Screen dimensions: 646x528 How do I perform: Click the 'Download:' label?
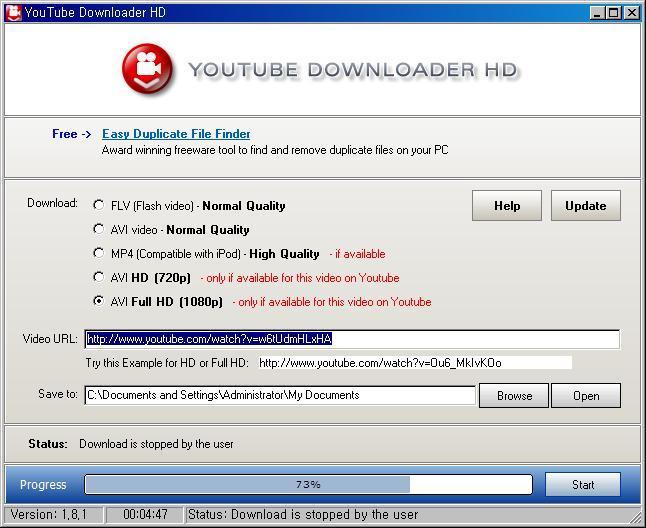52,203
